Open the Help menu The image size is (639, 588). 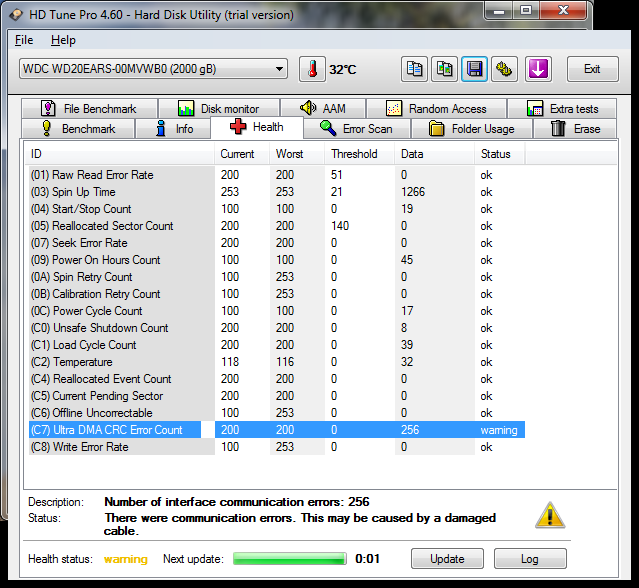click(x=63, y=40)
